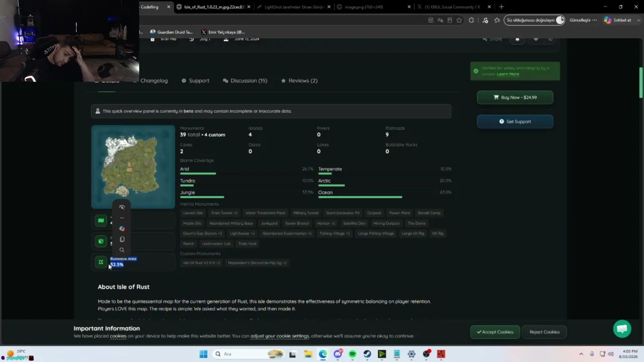Click the Get Support button
Viewport: 644px width, 362px height.
pyautogui.click(x=515, y=122)
